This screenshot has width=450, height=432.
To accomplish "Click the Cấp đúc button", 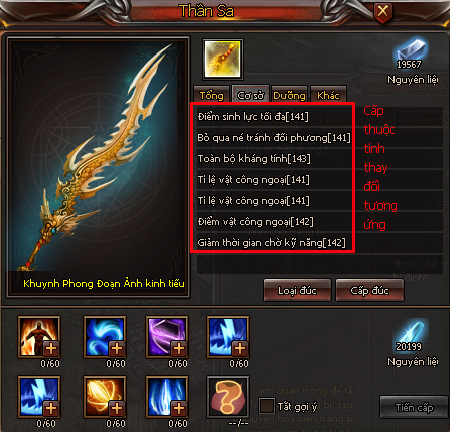I will [370, 290].
